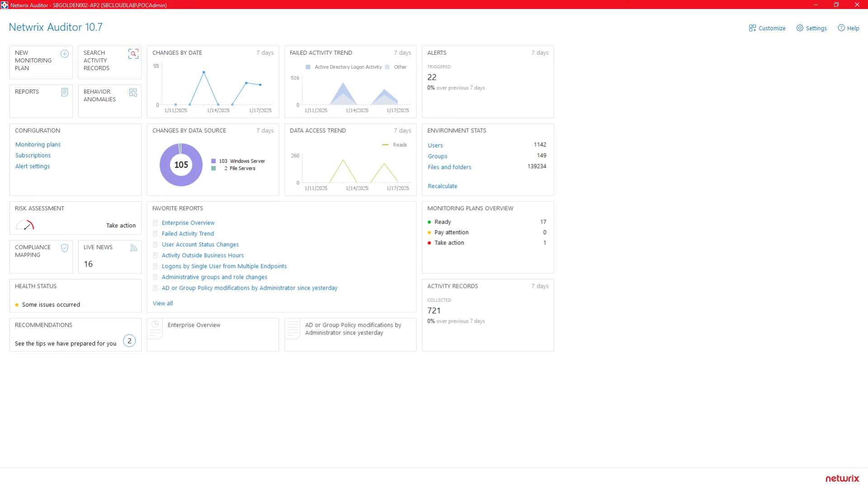
Task: Click the Failed Activity Trend chart area
Action: [x=357, y=92]
